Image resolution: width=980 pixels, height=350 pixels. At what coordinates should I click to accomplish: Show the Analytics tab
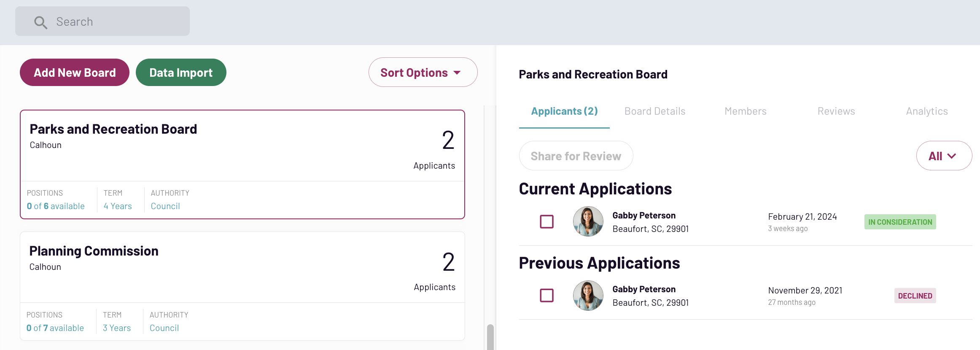[926, 111]
